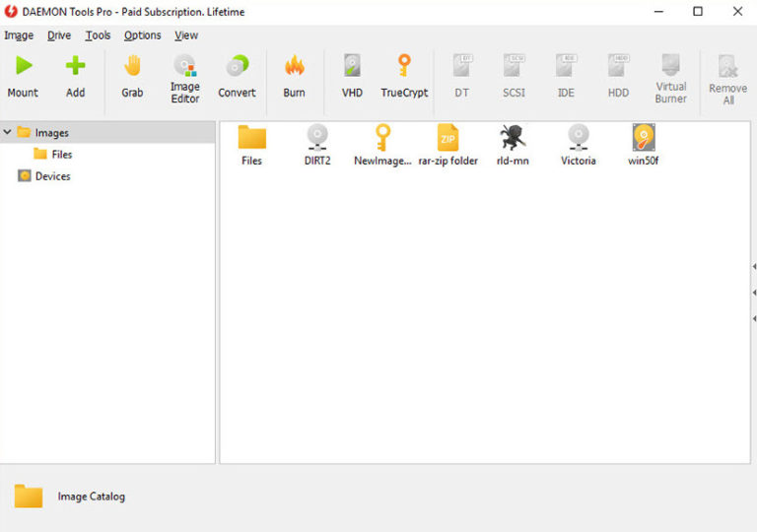The image size is (757, 532).
Task: Select the Victoria disc image
Action: [x=578, y=145]
